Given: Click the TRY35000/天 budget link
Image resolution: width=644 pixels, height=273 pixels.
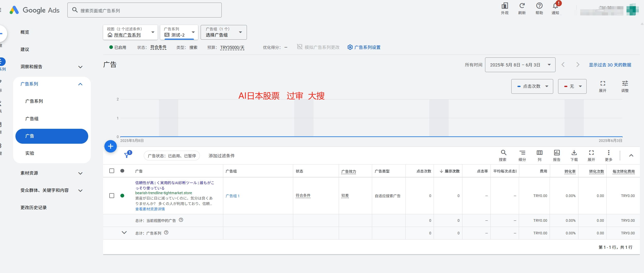Looking at the screenshot, I should (232, 47).
